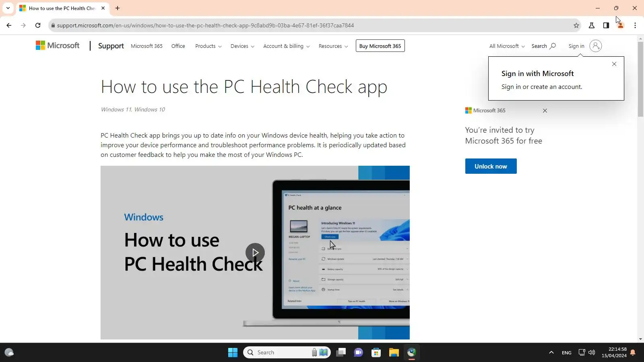Screen dimensions: 644x362
Task: Open the clock showing 22:14:58
Action: coord(614,352)
